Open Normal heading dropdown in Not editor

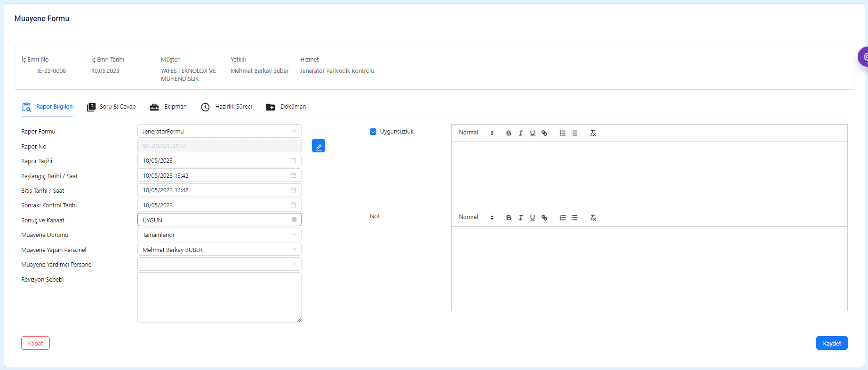click(x=476, y=217)
